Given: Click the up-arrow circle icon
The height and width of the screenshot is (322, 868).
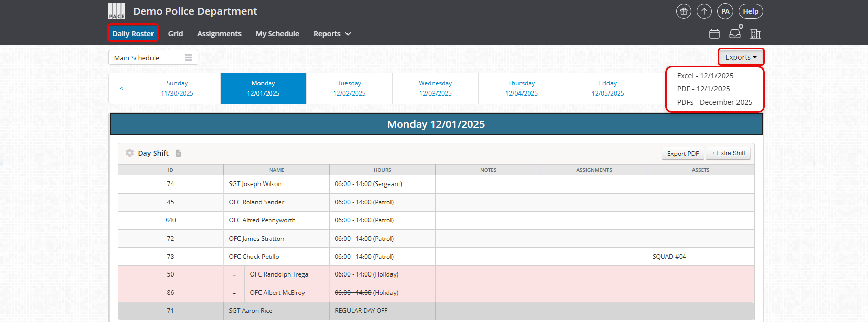Looking at the screenshot, I should click(704, 11).
